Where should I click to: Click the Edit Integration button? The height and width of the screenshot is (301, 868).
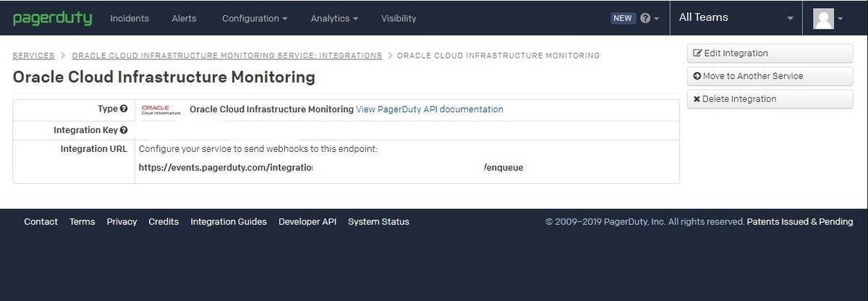(770, 53)
